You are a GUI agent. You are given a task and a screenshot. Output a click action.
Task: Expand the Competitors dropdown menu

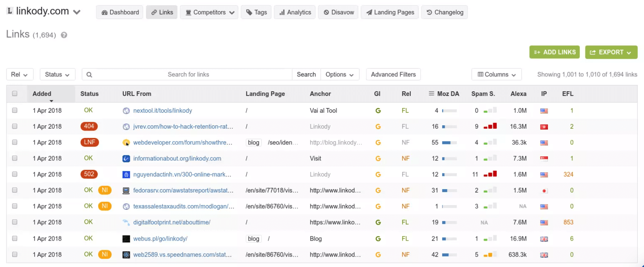[209, 12]
